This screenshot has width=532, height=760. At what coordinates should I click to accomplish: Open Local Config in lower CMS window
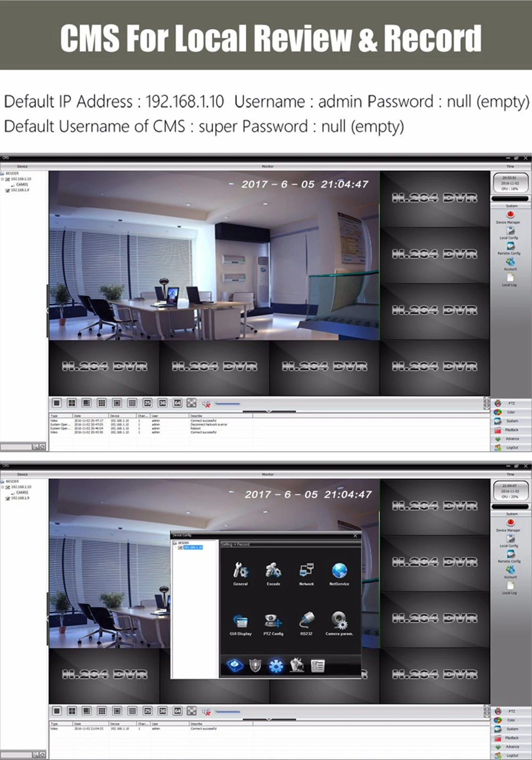[x=510, y=541]
